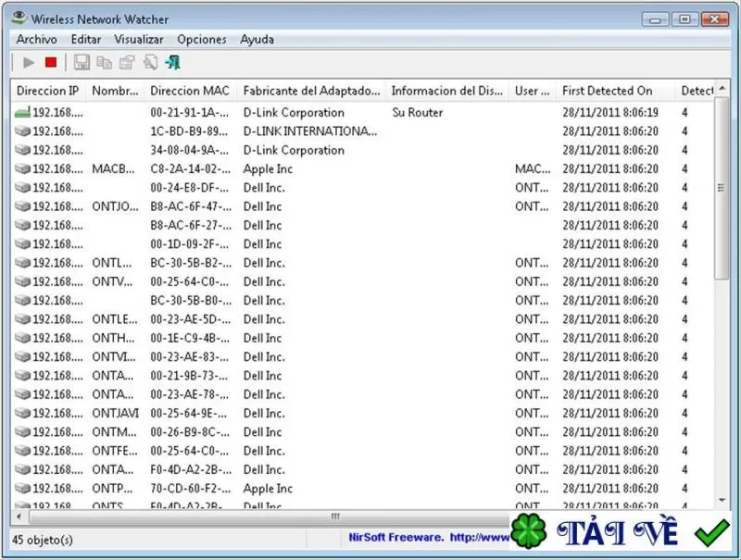Select D-Link Corporation in the 00-21-91-1A row
Screen dimensions: 741x560
(294, 112)
